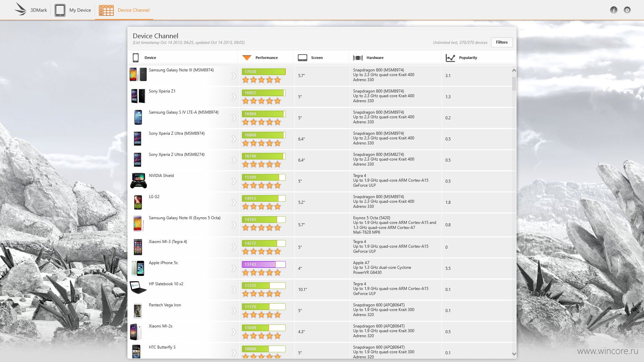The image size is (644, 362).
Task: Click the NVIDIA Shield 15109 score bar
Action: click(264, 177)
